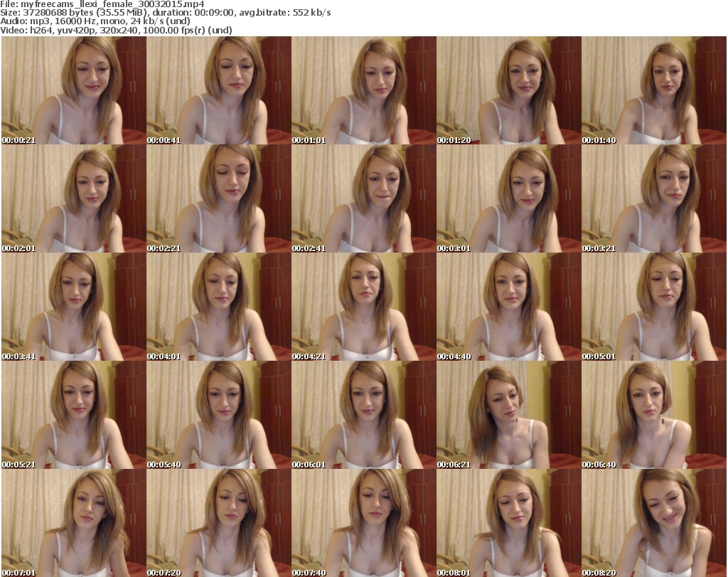The image size is (728, 577).
Task: Click the 'File:' header line with the filename
Action: pos(102,4)
